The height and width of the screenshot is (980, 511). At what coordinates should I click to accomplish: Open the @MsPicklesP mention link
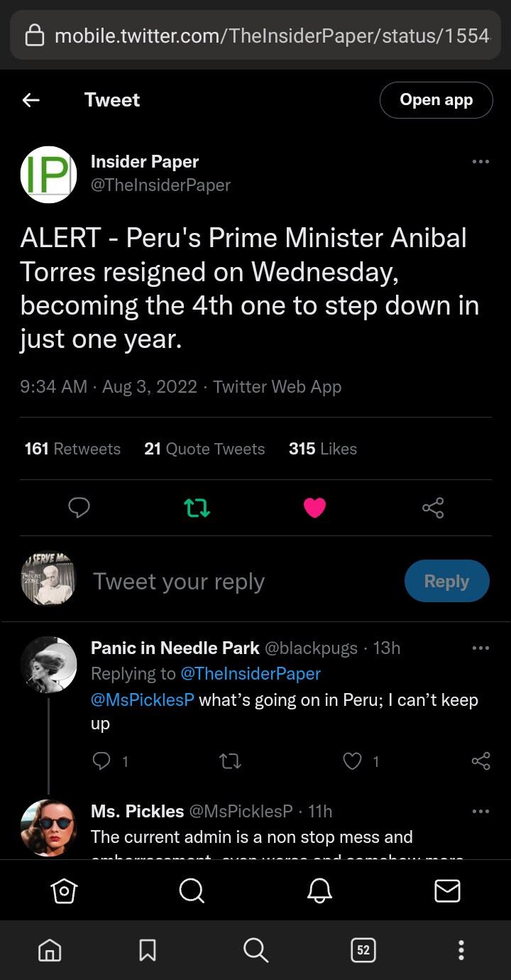(142, 699)
